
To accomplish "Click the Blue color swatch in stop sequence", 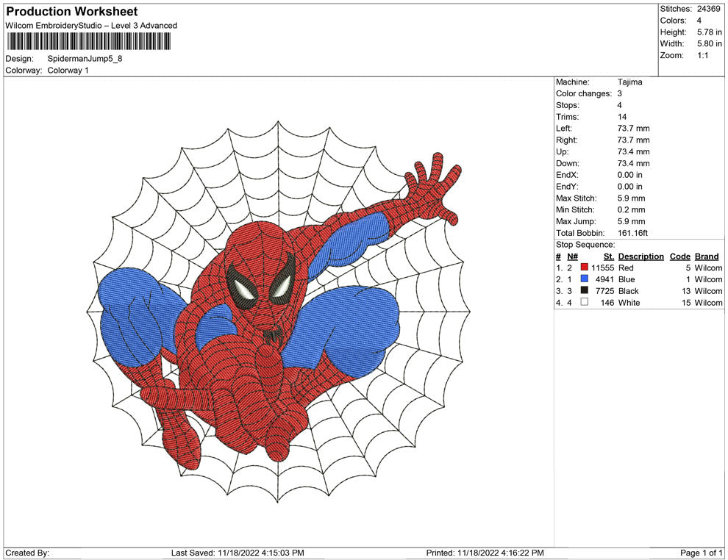I will coord(584,279).
